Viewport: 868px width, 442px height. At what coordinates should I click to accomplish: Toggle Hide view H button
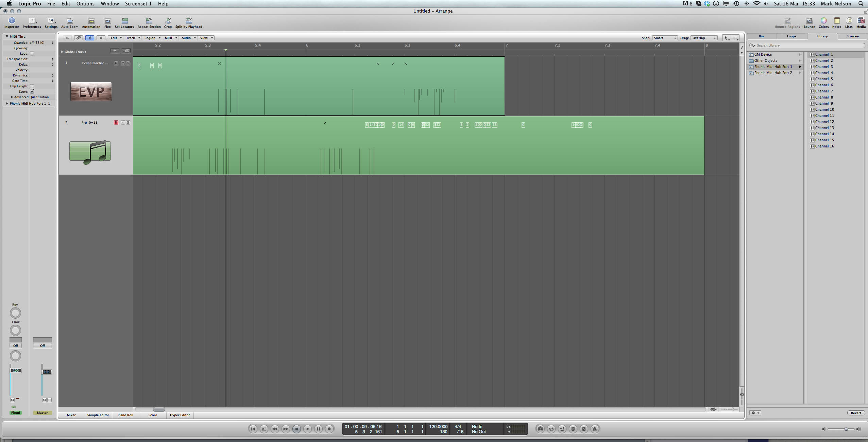click(x=101, y=38)
